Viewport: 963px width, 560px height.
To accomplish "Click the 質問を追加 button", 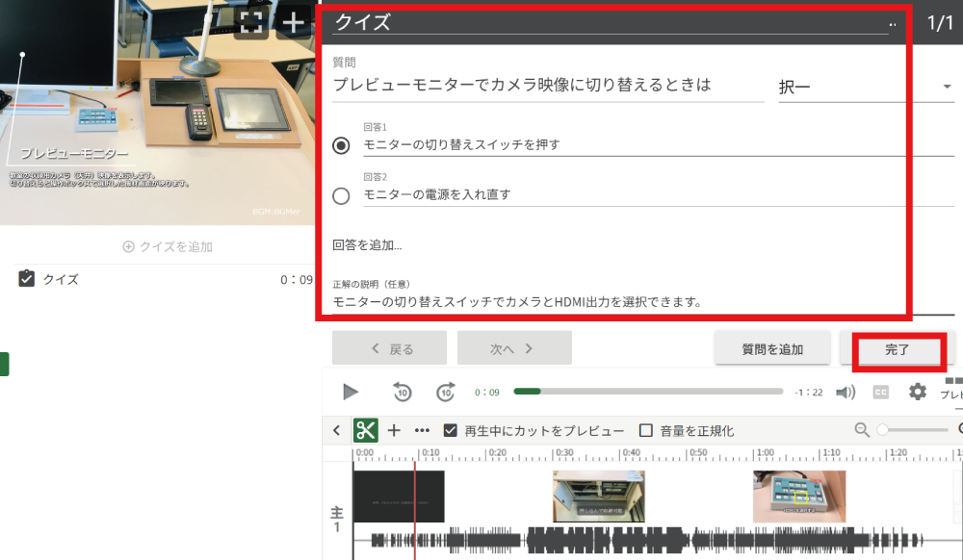I will (771, 348).
